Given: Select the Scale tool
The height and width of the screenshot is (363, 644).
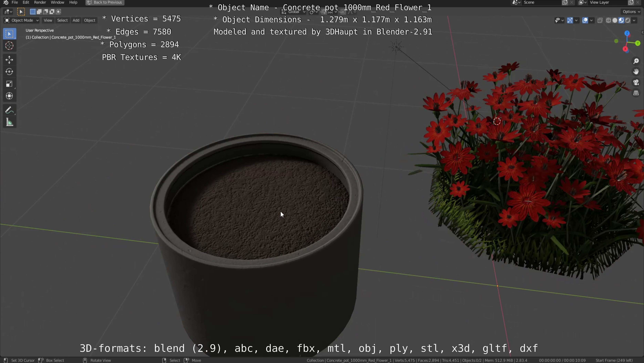Looking at the screenshot, I should [9, 84].
